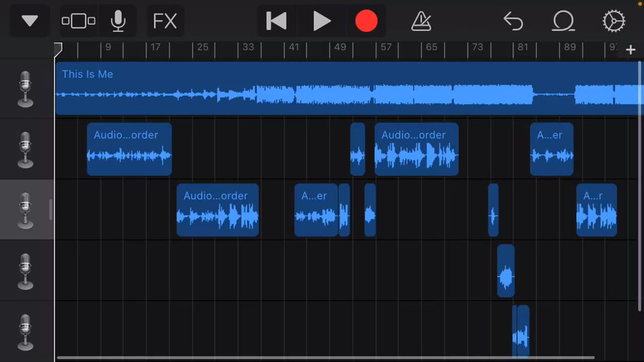Select the This Is Me track microphone icon
The width and height of the screenshot is (644, 362).
(25, 88)
